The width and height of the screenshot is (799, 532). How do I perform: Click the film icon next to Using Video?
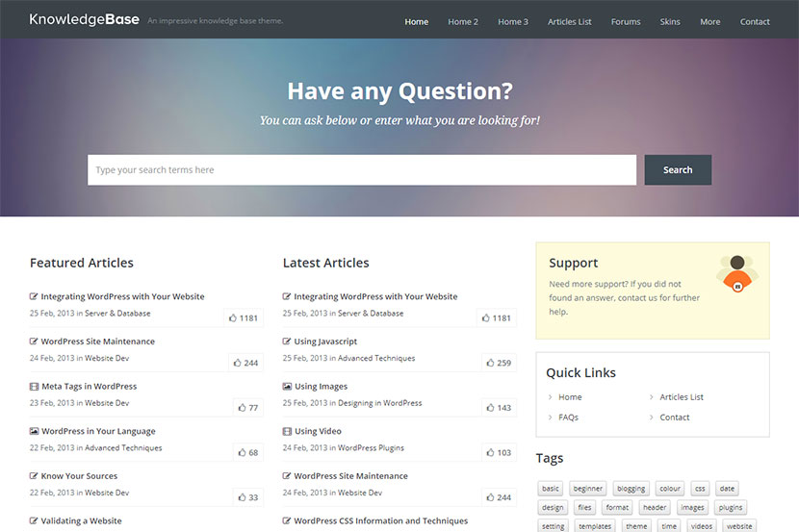[x=287, y=431]
